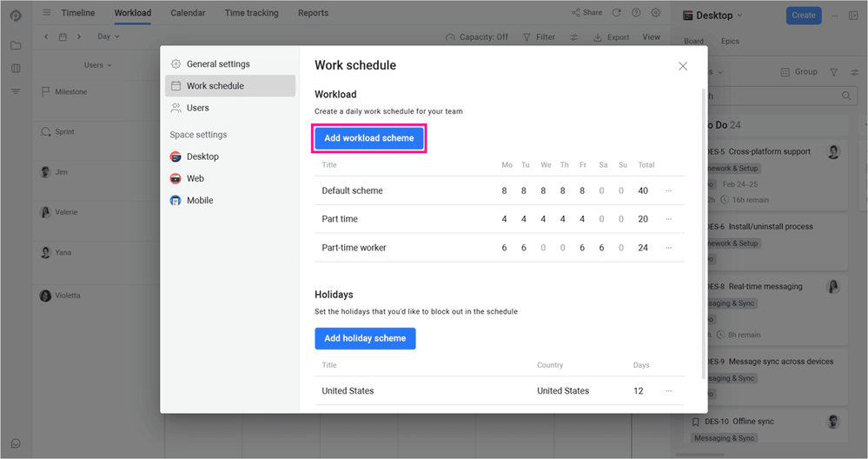Open the hamburger menu icon
Viewport: 868px width, 459px height.
pos(47,12)
